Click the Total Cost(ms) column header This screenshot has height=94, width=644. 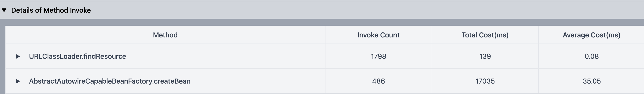485,35
